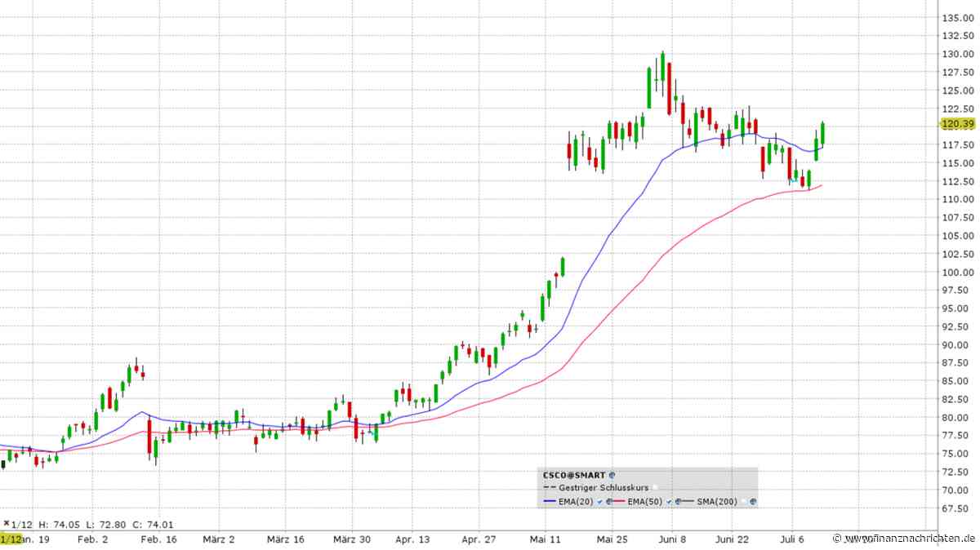
Task: Uncheck the EMA(50) visibility checkbox
Action: 669,501
